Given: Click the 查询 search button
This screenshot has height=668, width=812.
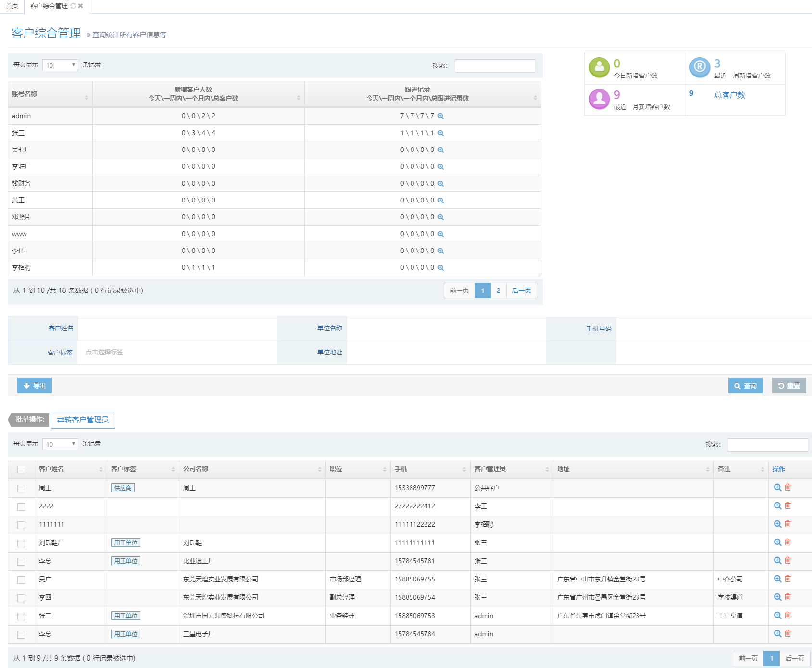Looking at the screenshot, I should 745,386.
